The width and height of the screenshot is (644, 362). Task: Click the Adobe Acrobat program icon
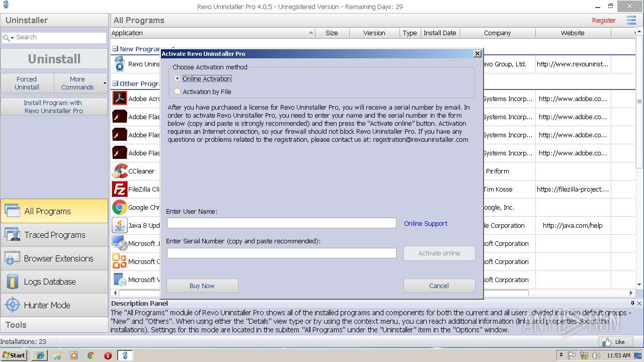click(x=120, y=98)
